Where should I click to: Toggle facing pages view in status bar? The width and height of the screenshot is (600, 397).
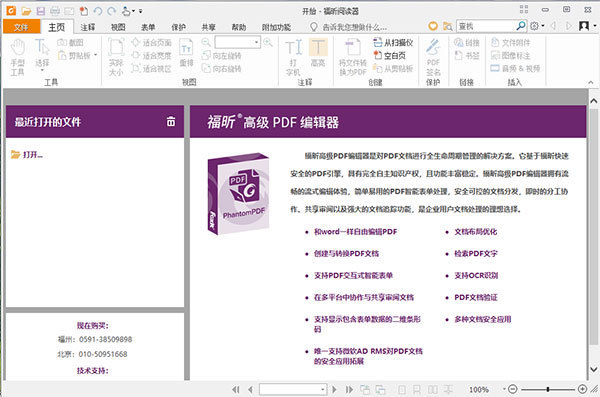433,389
